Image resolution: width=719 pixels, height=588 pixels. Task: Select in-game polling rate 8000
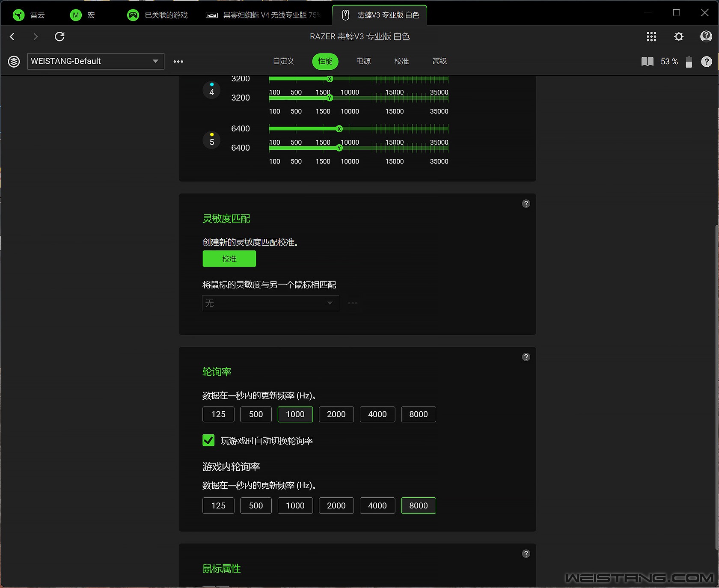419,505
